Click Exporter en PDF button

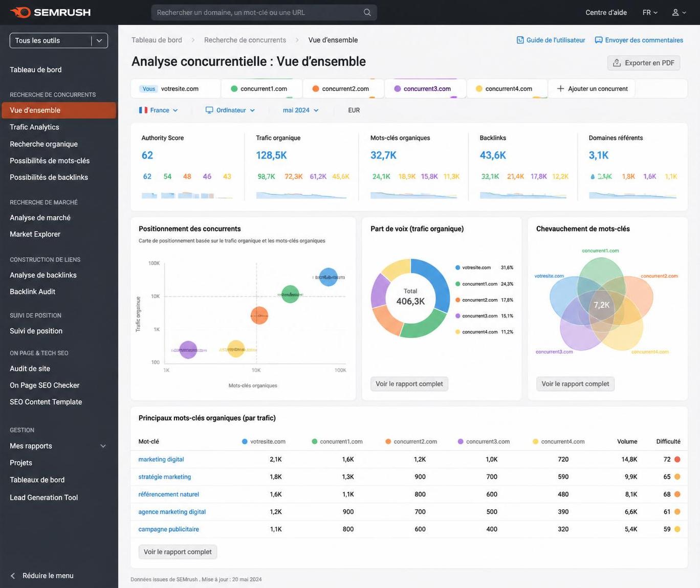click(x=644, y=63)
